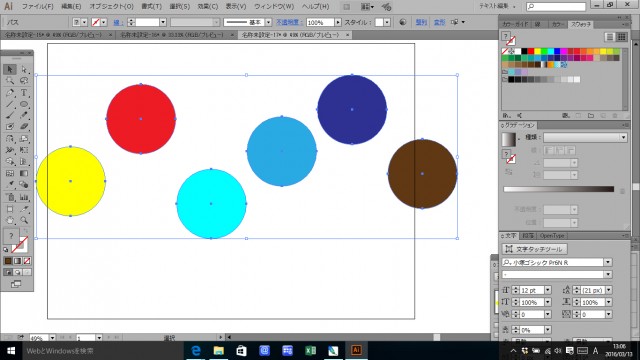Click the Windows Start button
Viewport: 640px width, 360px height.
(11, 351)
